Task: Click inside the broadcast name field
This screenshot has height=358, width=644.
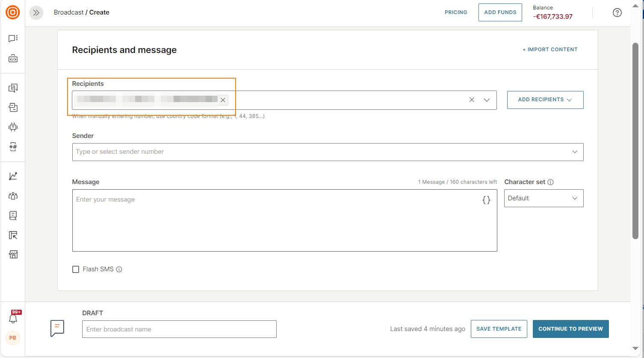Action: click(179, 329)
